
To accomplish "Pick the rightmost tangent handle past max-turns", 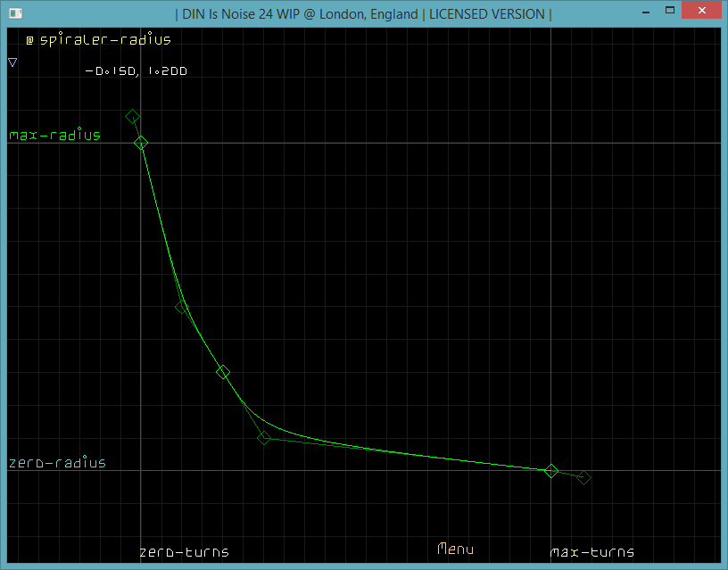I will click(x=583, y=477).
